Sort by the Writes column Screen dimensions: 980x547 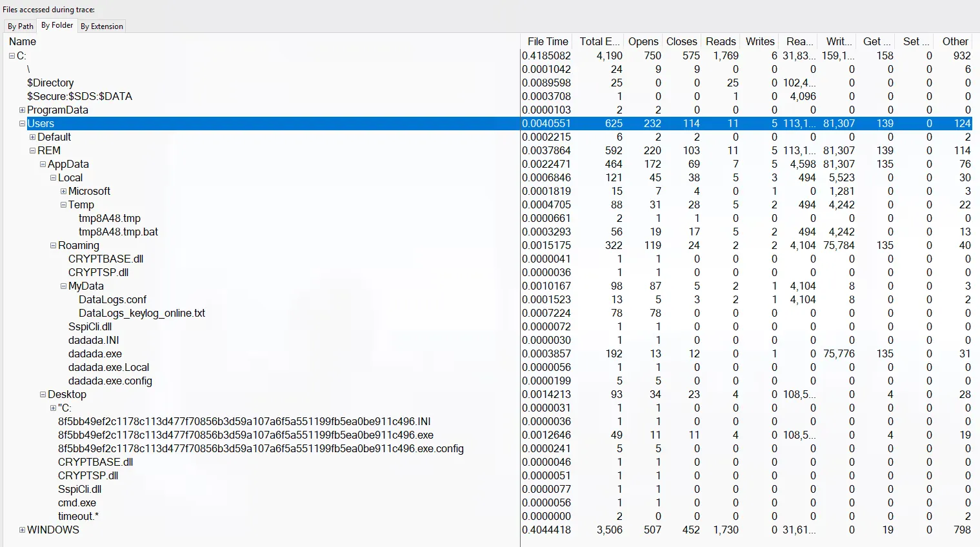pyautogui.click(x=759, y=41)
